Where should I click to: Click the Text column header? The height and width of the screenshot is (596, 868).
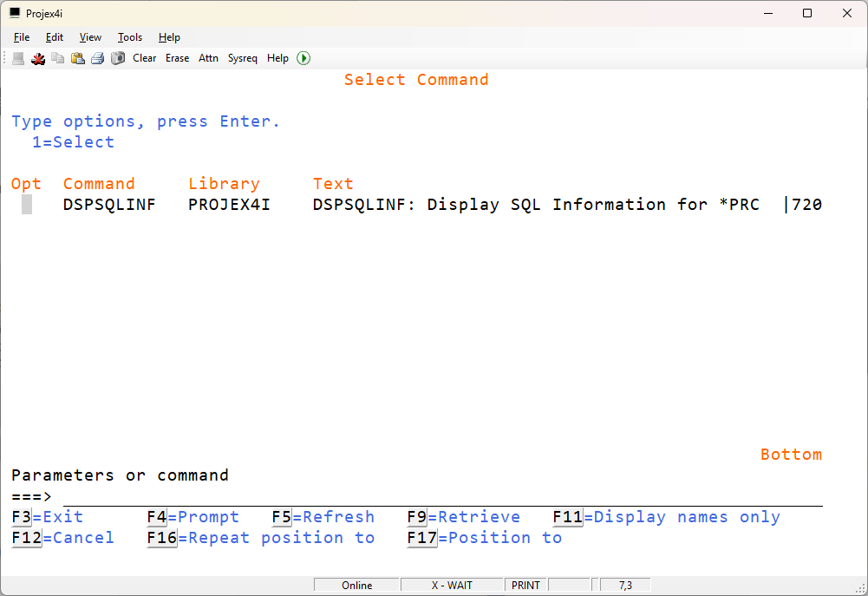click(333, 184)
